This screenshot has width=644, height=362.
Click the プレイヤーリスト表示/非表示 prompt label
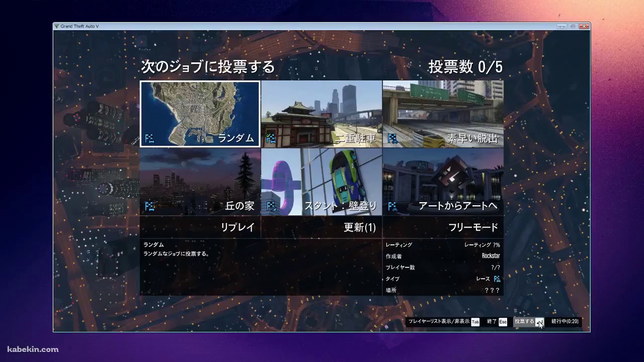coord(439,321)
